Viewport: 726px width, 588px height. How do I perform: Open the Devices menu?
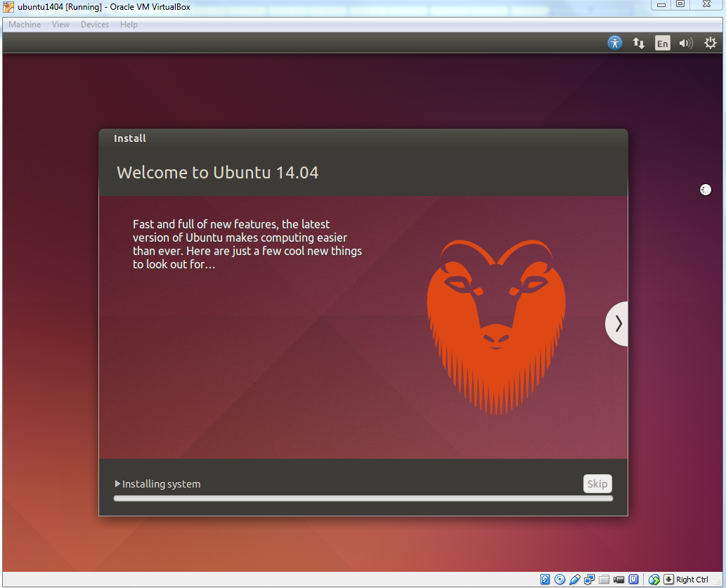[94, 24]
